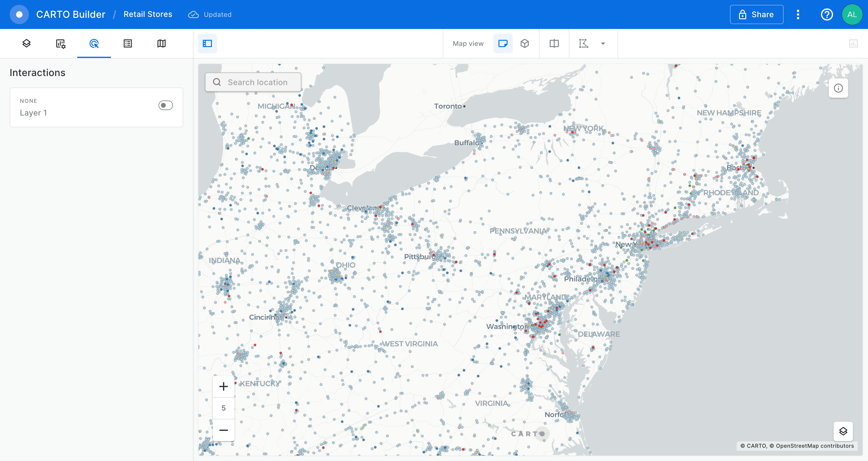The height and width of the screenshot is (461, 868).
Task: Enable interactions for Layer 1
Action: 165,106
